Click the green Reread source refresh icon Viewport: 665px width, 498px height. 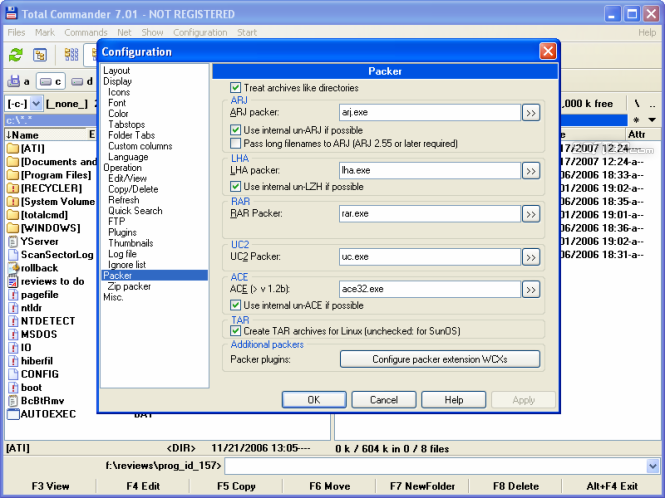click(16, 55)
